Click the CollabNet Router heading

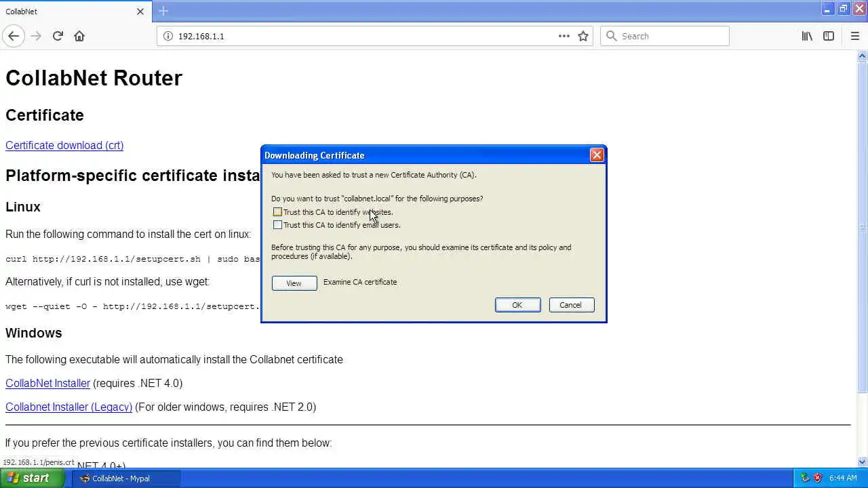click(94, 78)
